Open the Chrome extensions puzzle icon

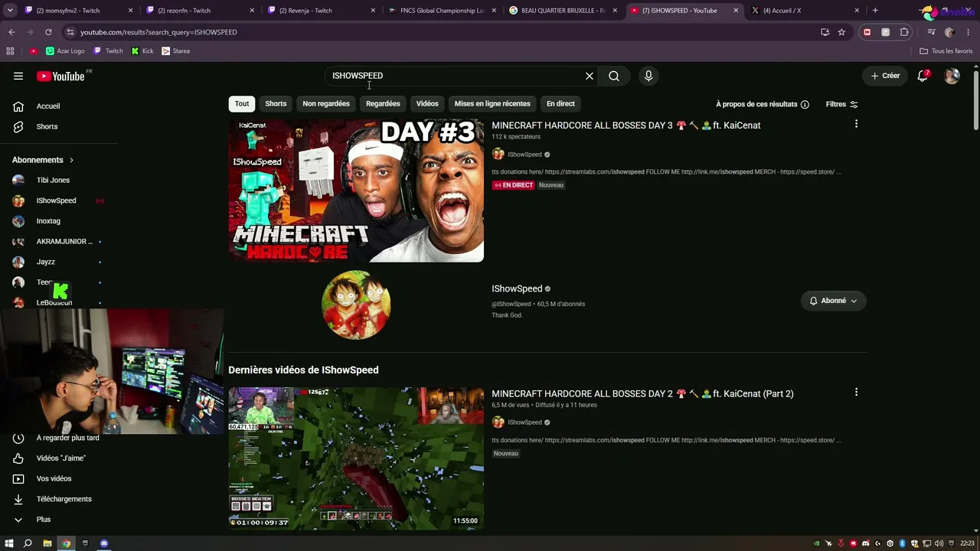pyautogui.click(x=904, y=32)
